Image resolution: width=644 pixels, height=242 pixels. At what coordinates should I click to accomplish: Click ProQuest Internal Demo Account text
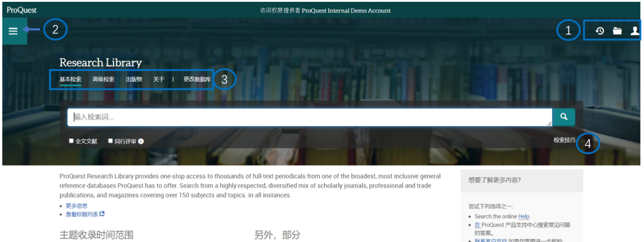point(346,11)
